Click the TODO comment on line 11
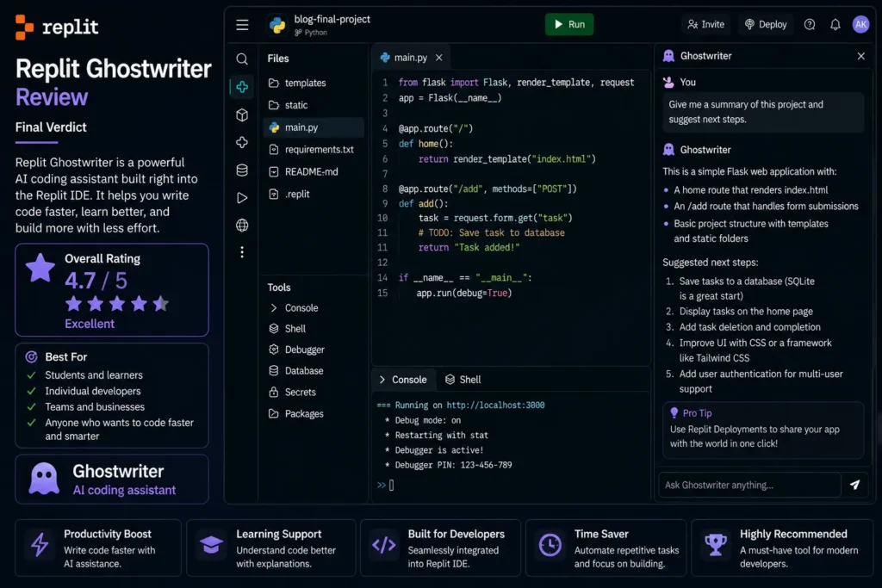 click(x=491, y=232)
